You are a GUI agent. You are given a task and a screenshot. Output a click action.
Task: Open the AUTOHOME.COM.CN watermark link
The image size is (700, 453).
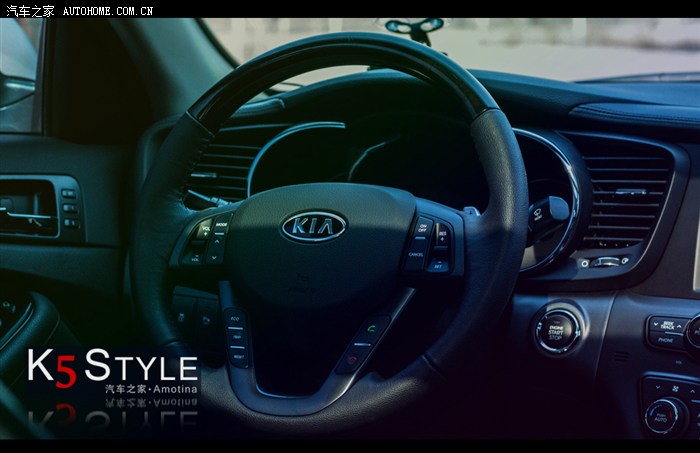click(x=108, y=11)
